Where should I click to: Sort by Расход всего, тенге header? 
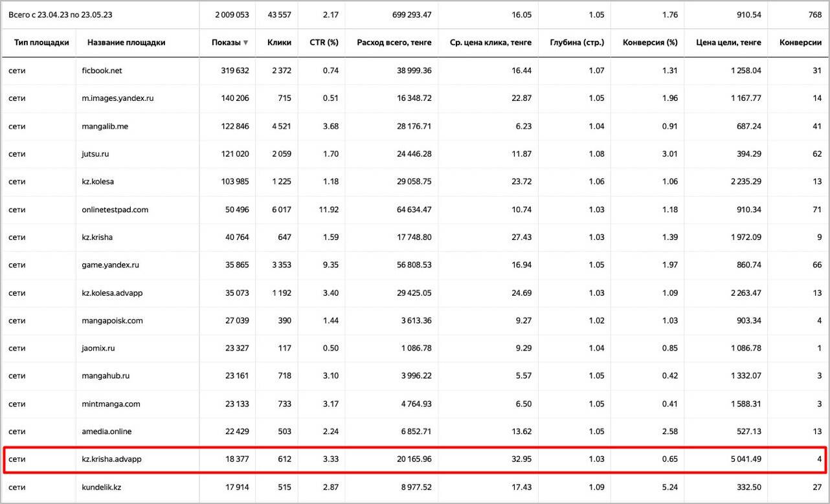click(394, 43)
